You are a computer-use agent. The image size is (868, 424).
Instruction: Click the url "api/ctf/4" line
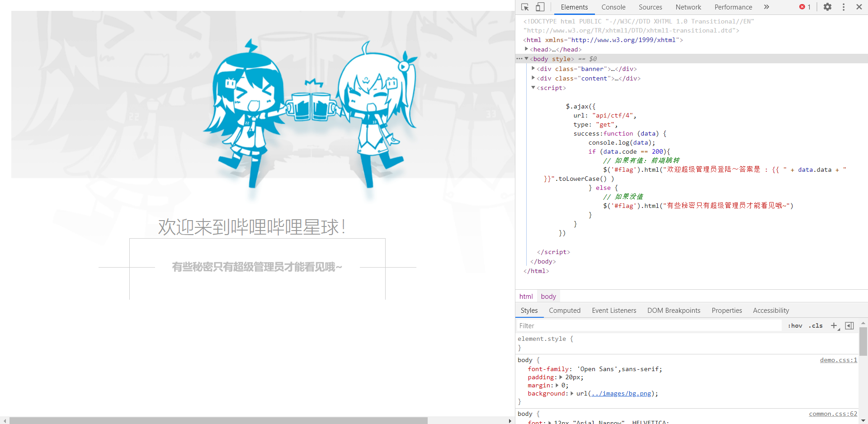click(605, 115)
